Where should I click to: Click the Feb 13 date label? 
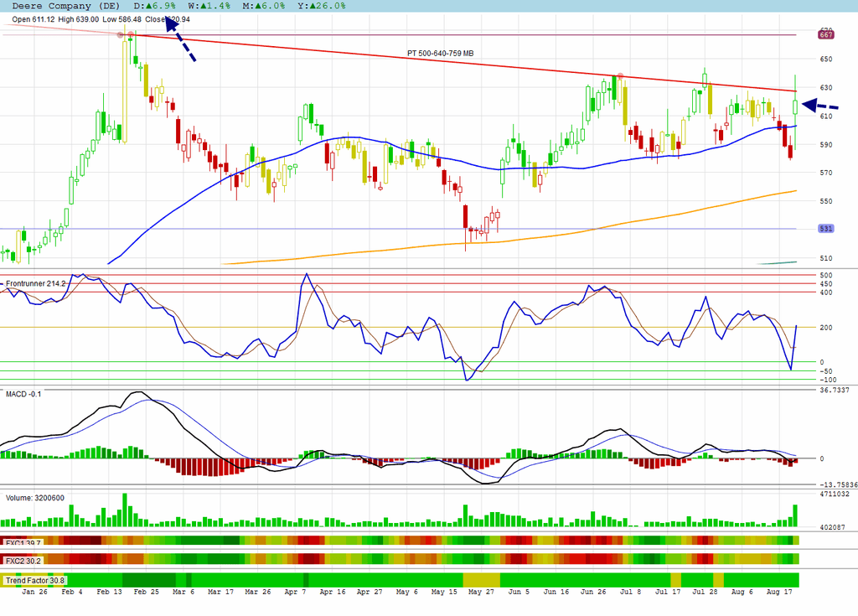coord(109,592)
